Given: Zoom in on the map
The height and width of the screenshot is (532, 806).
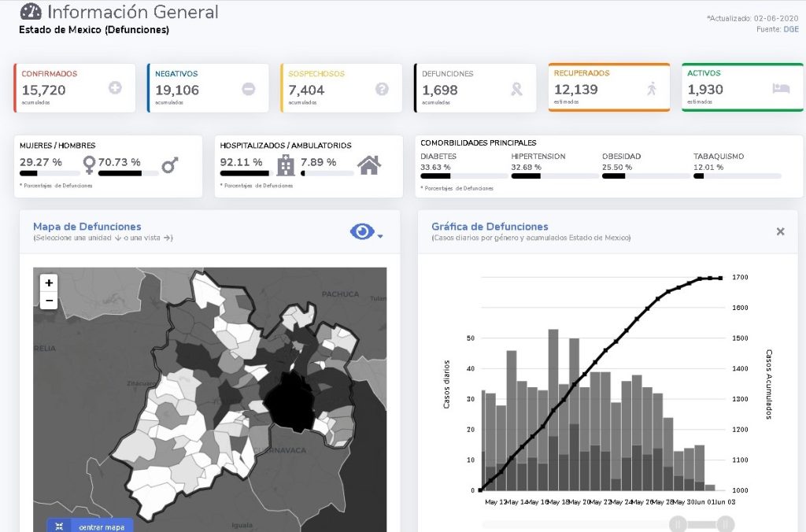Looking at the screenshot, I should [x=49, y=283].
